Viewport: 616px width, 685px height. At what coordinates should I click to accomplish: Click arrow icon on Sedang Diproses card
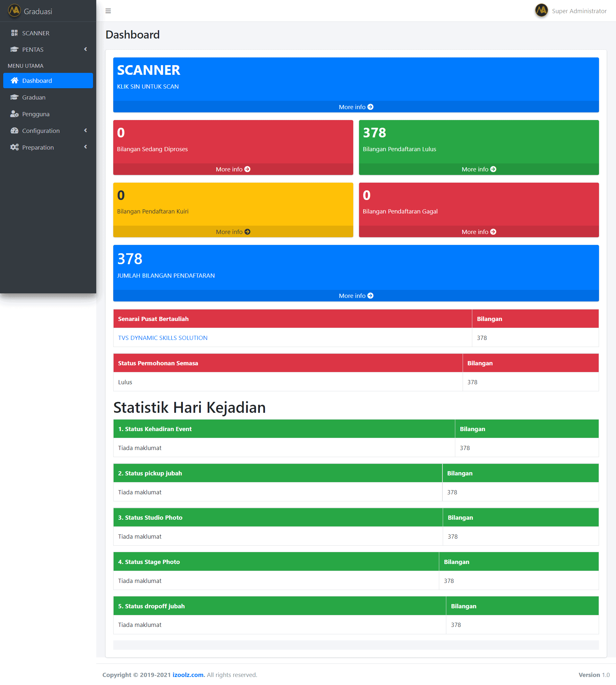(247, 169)
